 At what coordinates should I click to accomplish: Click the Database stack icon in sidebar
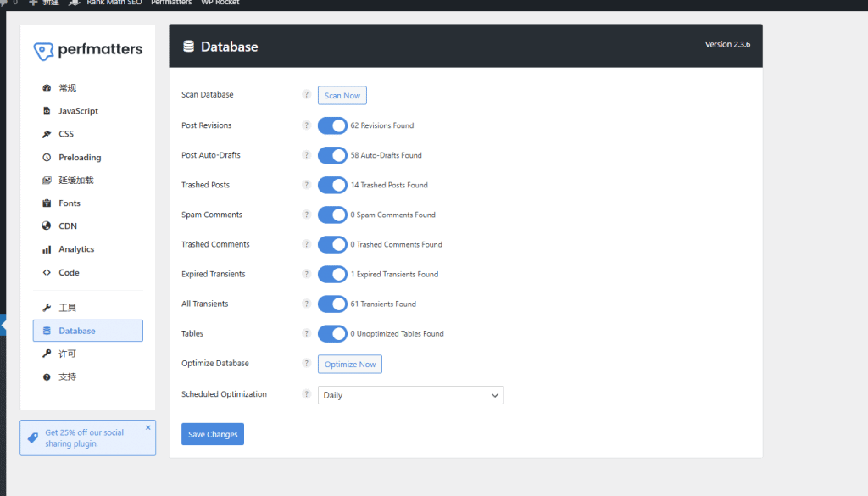(47, 331)
